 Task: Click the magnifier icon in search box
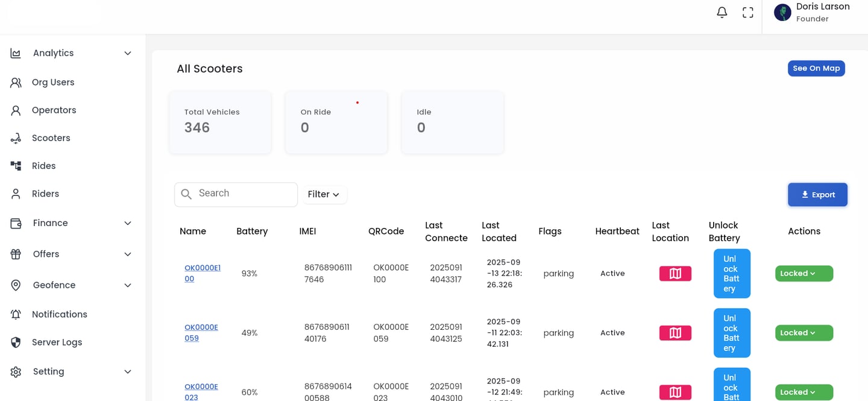tap(186, 194)
